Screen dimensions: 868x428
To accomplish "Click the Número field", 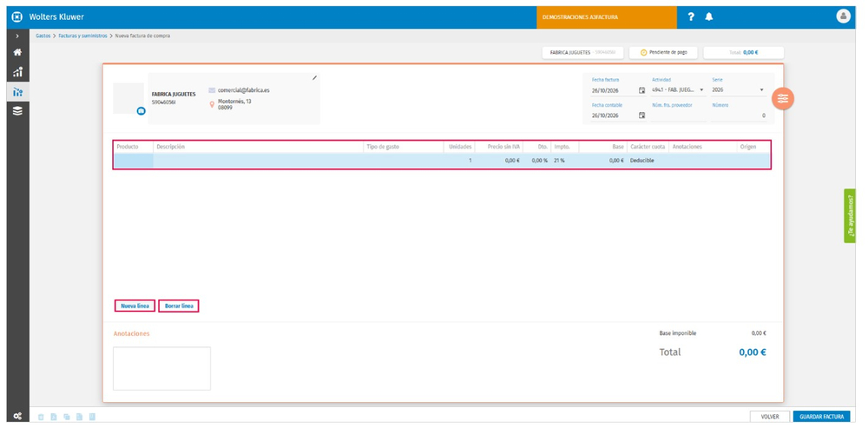I will (x=740, y=115).
